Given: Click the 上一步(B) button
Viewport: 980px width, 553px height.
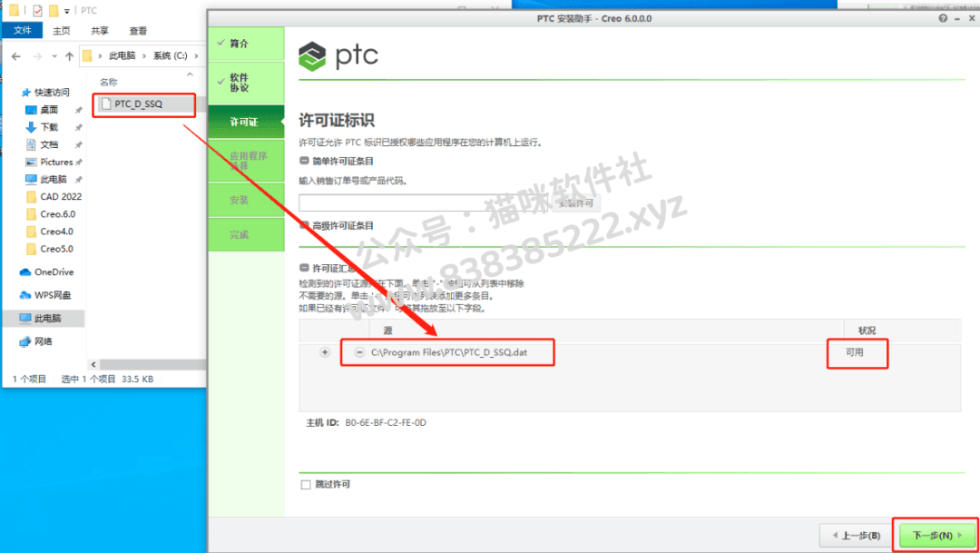Looking at the screenshot, I should coord(857,536).
